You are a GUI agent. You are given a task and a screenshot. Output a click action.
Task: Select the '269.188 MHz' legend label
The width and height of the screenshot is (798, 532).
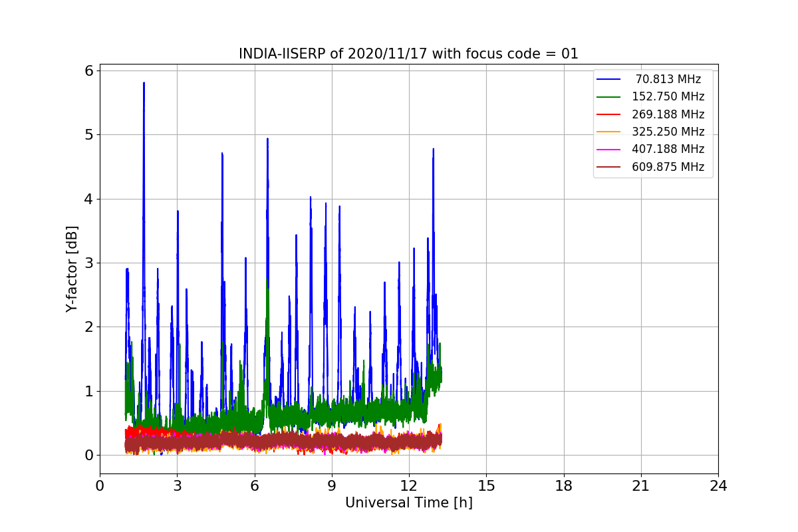pos(668,114)
